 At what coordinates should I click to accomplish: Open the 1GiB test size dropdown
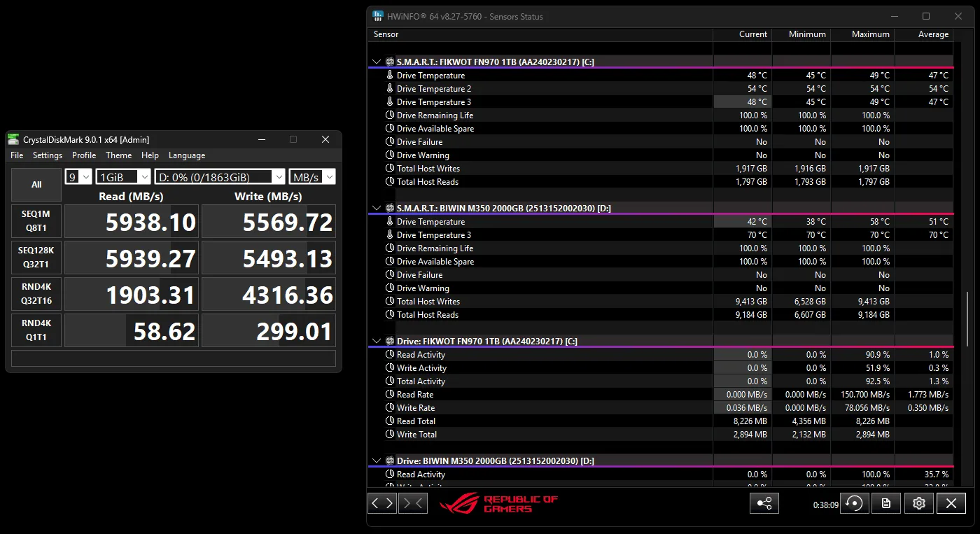(x=123, y=177)
